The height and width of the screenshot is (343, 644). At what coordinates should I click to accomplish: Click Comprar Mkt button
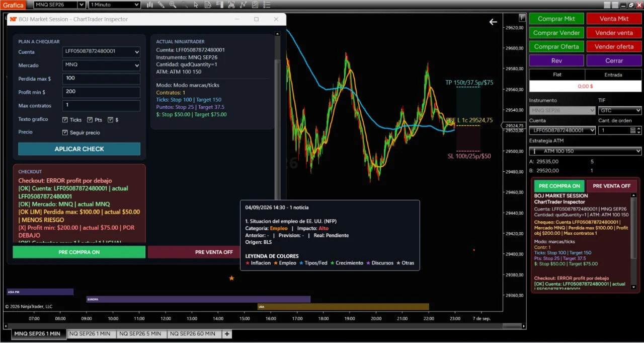click(556, 19)
